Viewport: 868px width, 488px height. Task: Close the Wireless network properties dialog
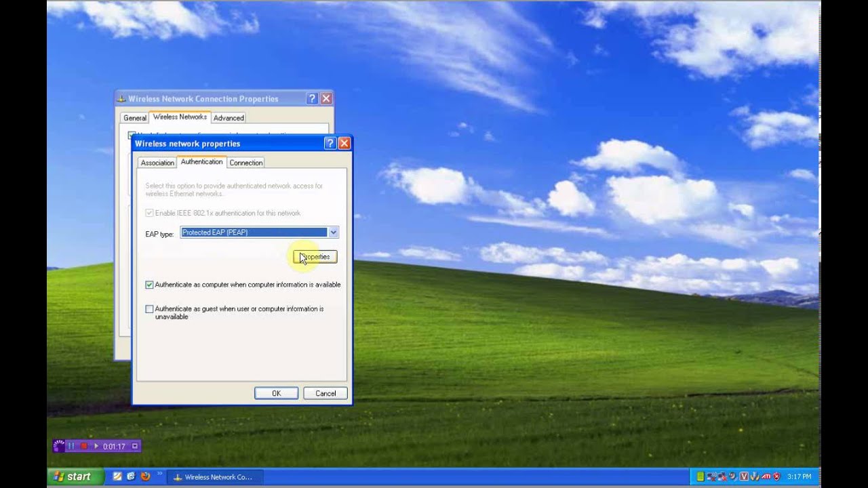344,143
